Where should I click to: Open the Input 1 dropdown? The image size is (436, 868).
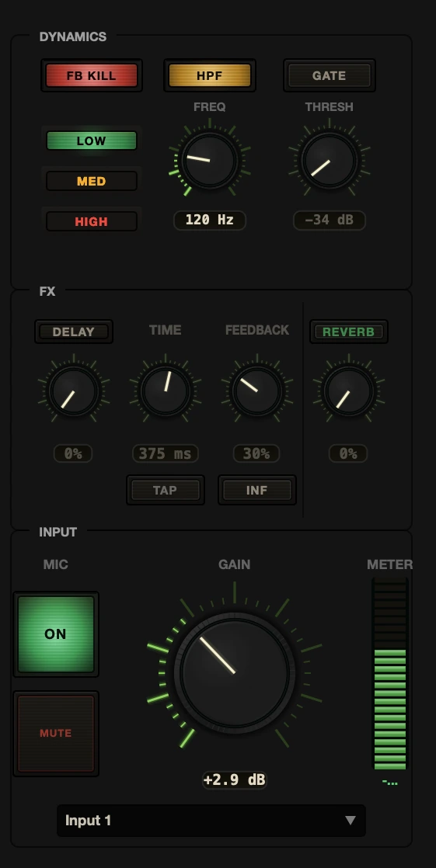click(x=211, y=821)
